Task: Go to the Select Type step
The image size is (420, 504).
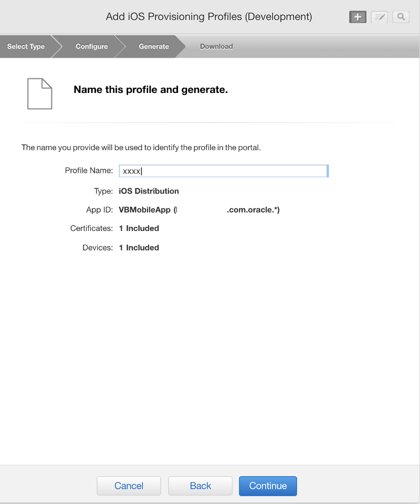Action: 26,46
